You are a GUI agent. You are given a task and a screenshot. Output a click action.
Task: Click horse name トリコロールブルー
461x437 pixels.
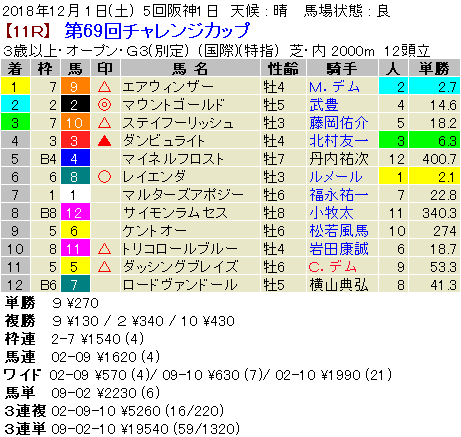[180, 249]
